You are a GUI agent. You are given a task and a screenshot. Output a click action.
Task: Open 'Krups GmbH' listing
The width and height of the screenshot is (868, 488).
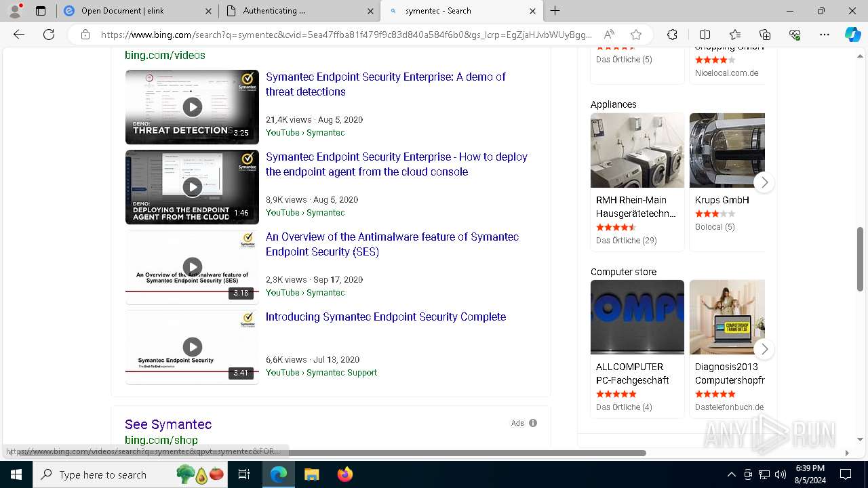(x=722, y=200)
